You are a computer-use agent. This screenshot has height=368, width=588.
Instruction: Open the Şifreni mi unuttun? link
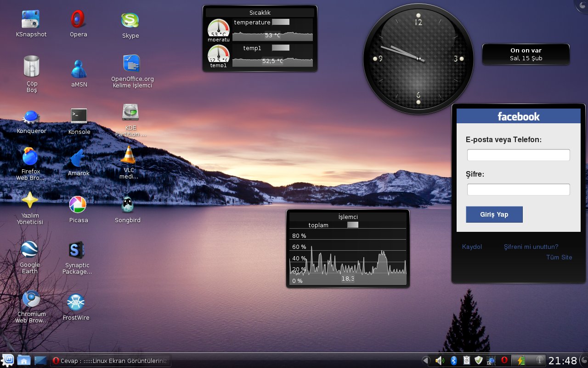[x=531, y=247]
